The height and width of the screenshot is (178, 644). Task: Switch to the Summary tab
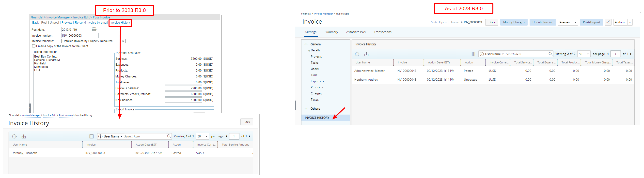point(331,32)
